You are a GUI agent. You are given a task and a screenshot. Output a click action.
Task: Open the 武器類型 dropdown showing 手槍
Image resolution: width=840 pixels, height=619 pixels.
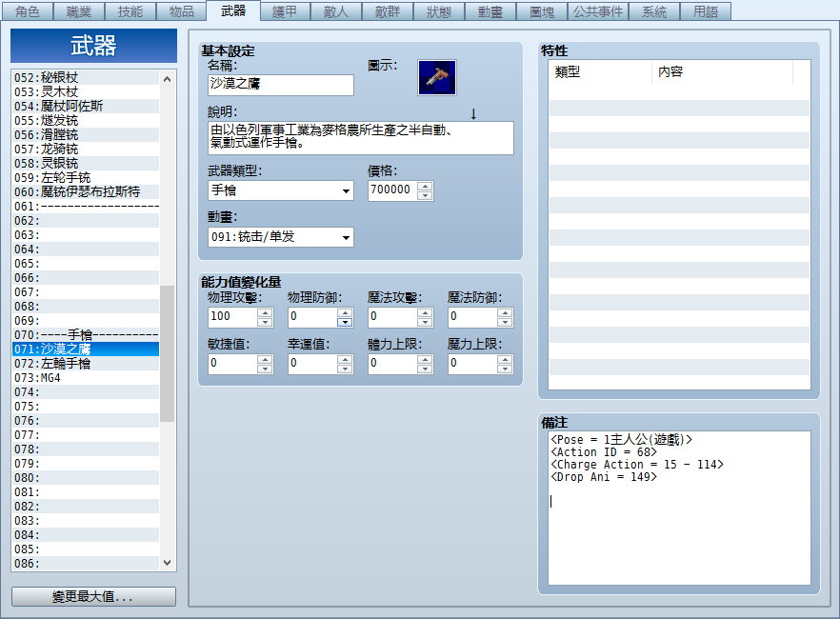point(281,190)
